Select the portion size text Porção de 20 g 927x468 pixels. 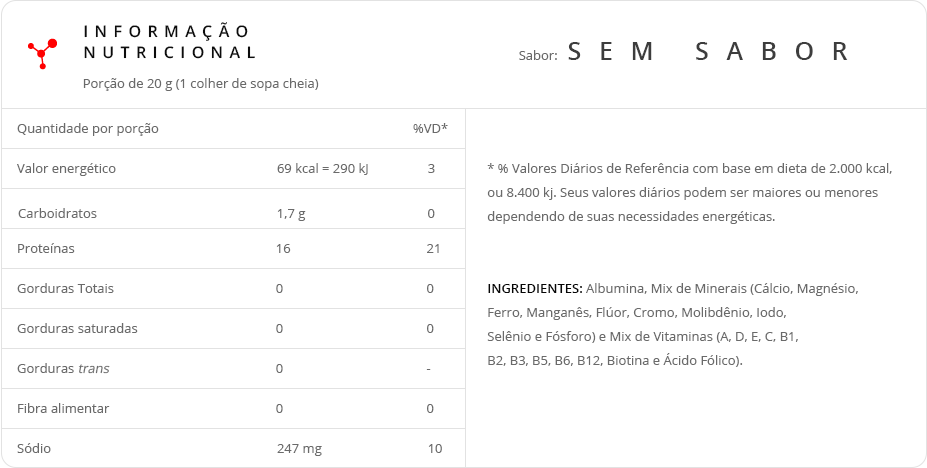click(x=200, y=84)
